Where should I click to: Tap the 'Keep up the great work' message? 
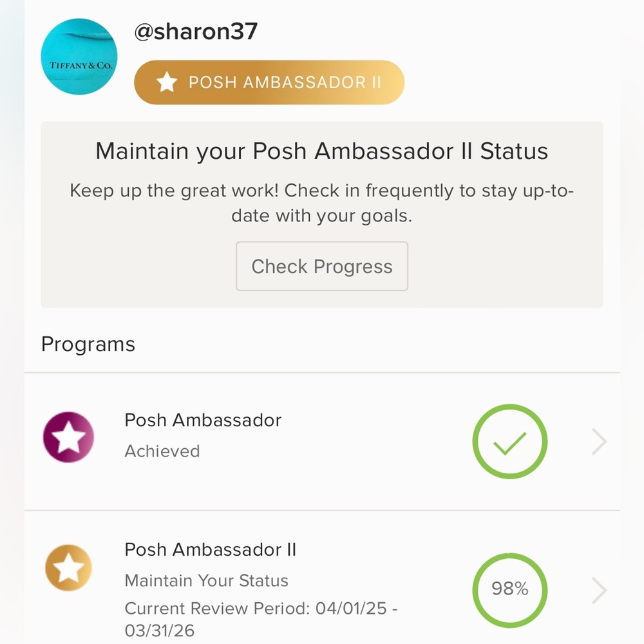(321, 203)
